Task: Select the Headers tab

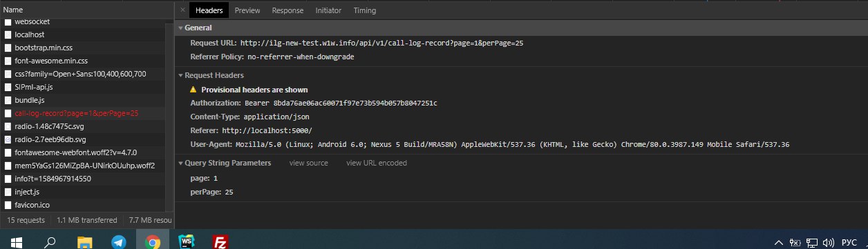Action: (x=209, y=10)
